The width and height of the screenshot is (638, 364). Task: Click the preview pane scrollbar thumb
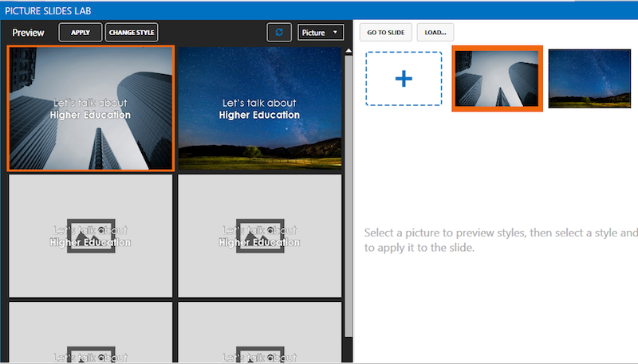tap(348, 191)
